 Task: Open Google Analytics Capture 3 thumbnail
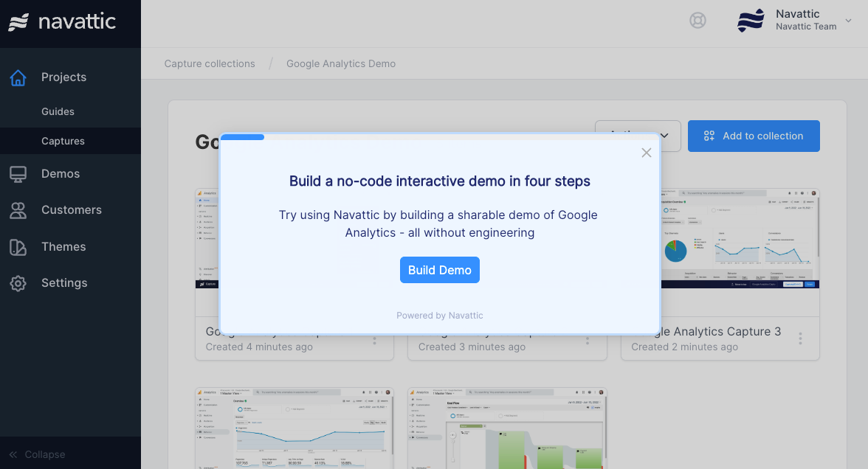click(740, 238)
